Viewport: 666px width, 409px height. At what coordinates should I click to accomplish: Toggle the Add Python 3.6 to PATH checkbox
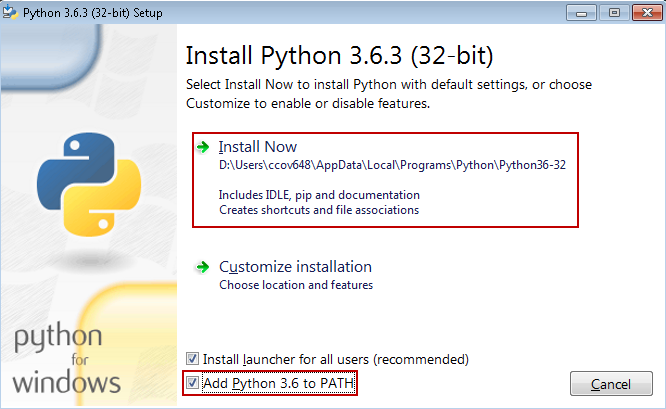192,383
